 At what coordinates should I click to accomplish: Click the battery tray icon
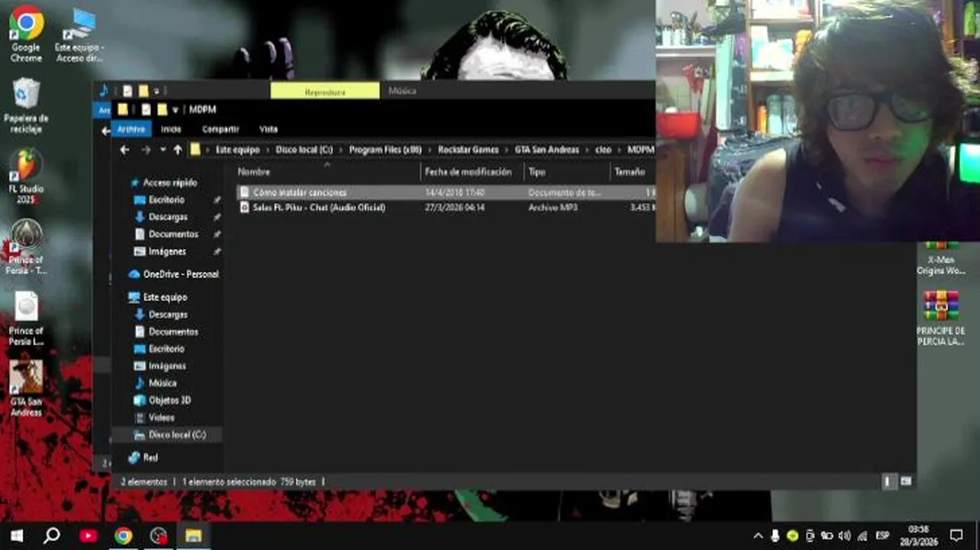tap(827, 535)
